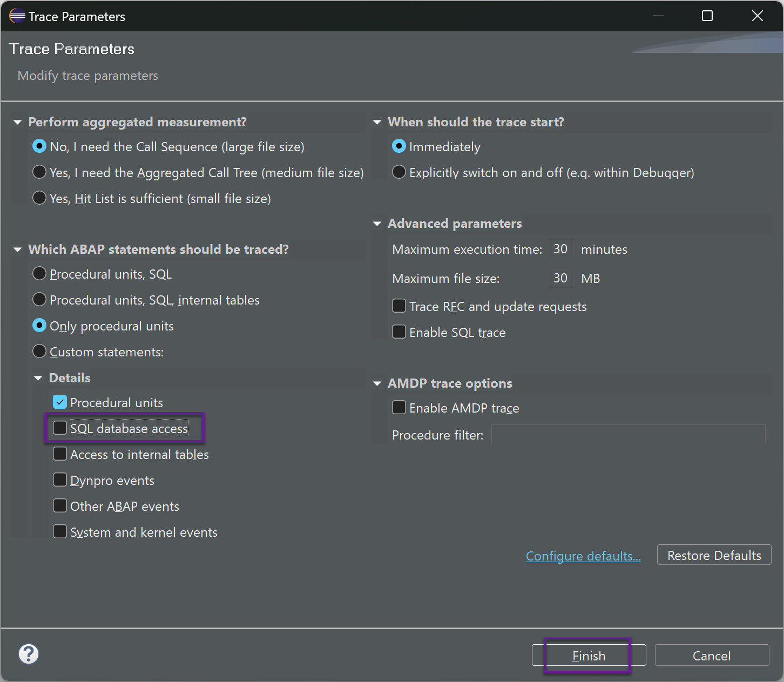Screen dimensions: 784x682
Task: Select Hit List is sufficient radio option
Action: click(x=39, y=198)
